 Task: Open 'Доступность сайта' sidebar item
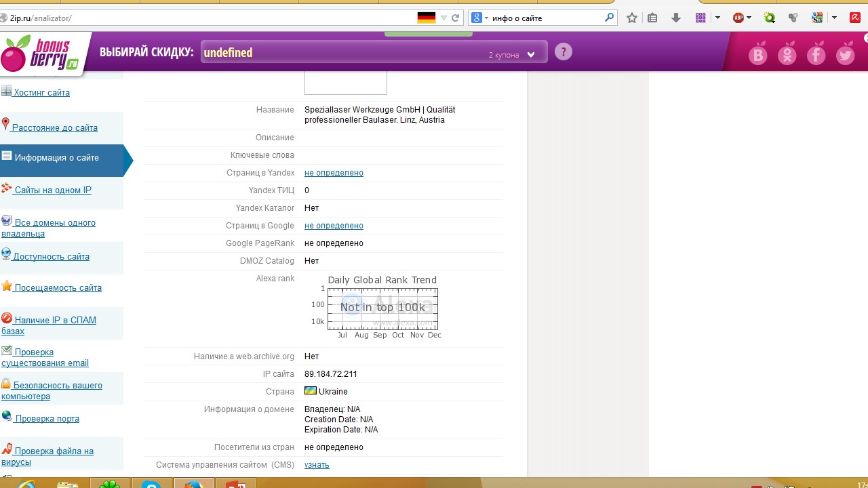[51, 256]
